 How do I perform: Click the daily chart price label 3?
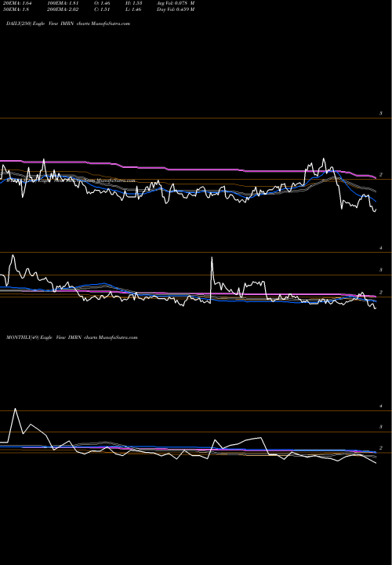[x=380, y=113]
